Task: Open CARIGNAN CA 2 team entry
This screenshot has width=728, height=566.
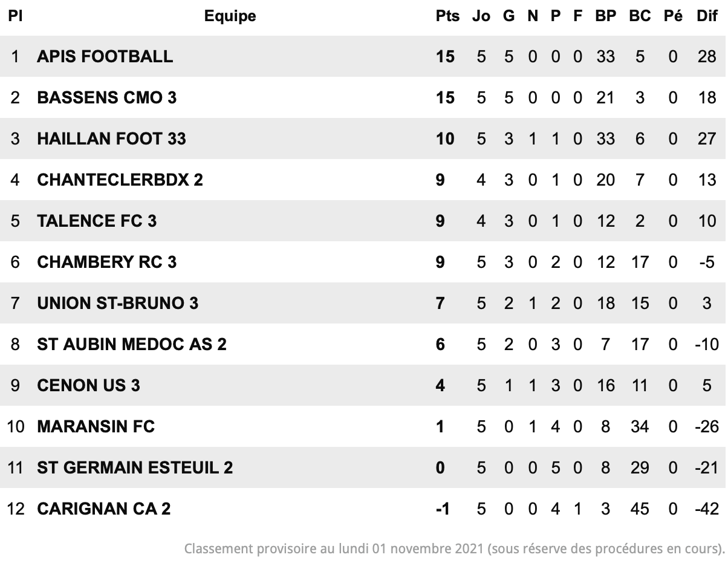Action: point(104,509)
